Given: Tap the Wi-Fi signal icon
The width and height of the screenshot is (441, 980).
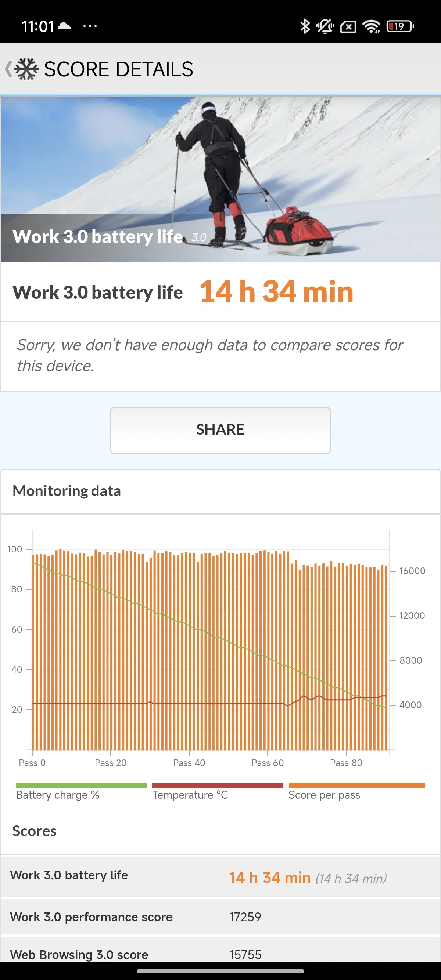Looking at the screenshot, I should [371, 26].
